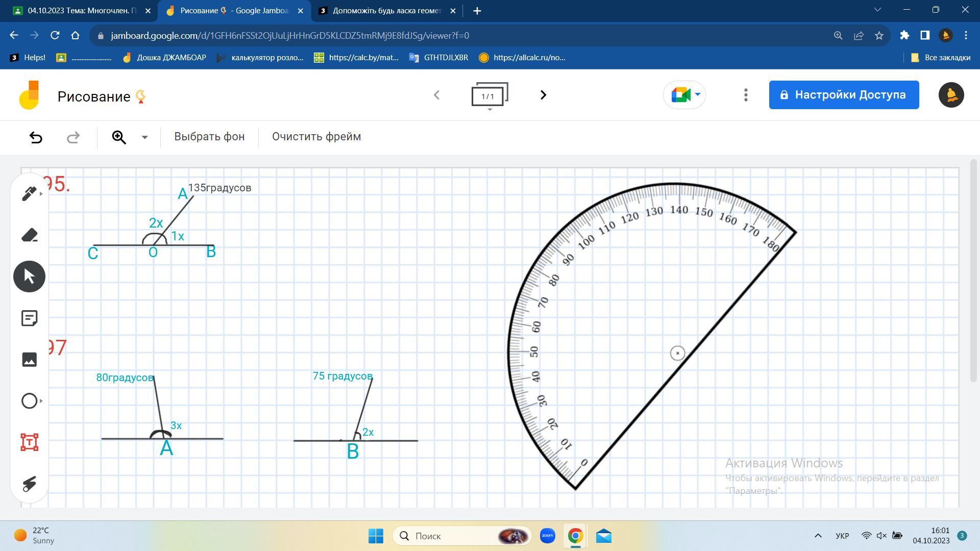The height and width of the screenshot is (551, 980).
Task: Click the undo arrow
Action: [x=36, y=137]
